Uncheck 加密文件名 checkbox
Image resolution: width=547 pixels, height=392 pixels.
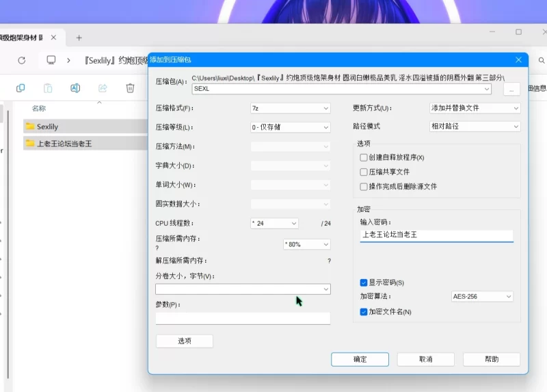(364, 312)
